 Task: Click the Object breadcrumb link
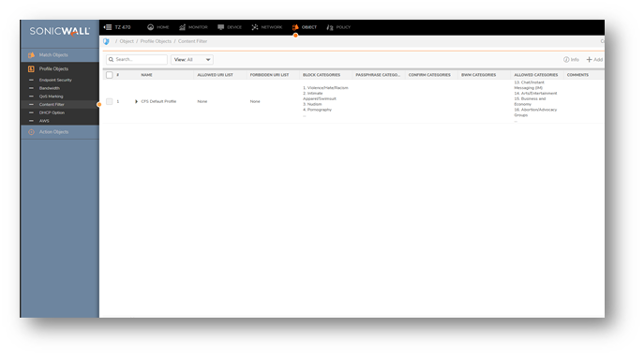127,41
